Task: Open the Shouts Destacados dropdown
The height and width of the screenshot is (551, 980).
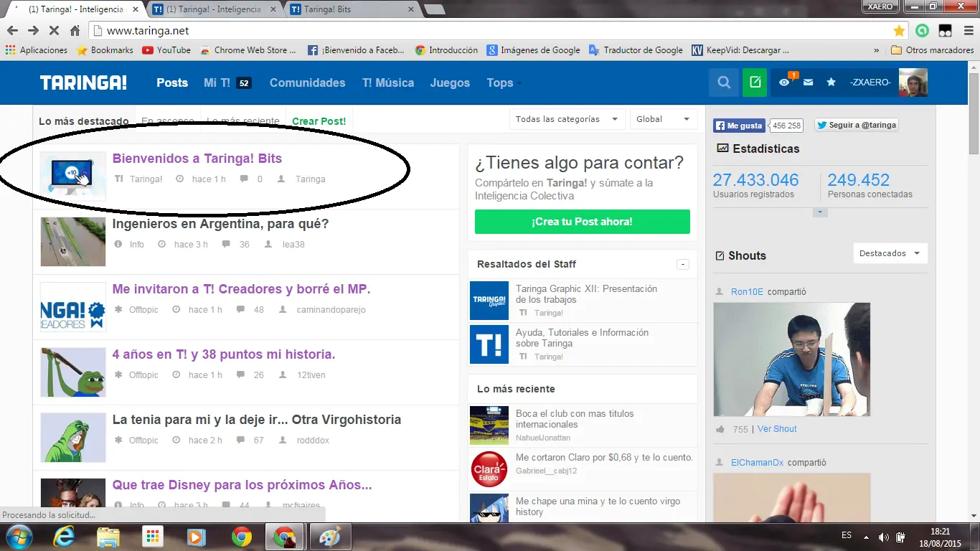Action: 890,253
